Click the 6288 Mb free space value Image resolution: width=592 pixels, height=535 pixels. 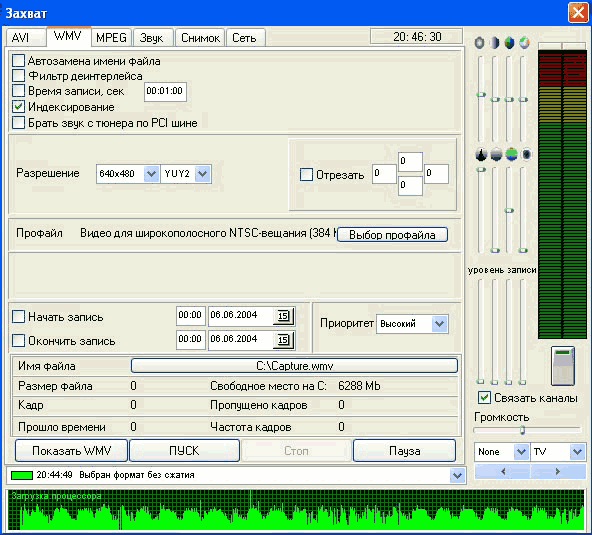(x=359, y=386)
